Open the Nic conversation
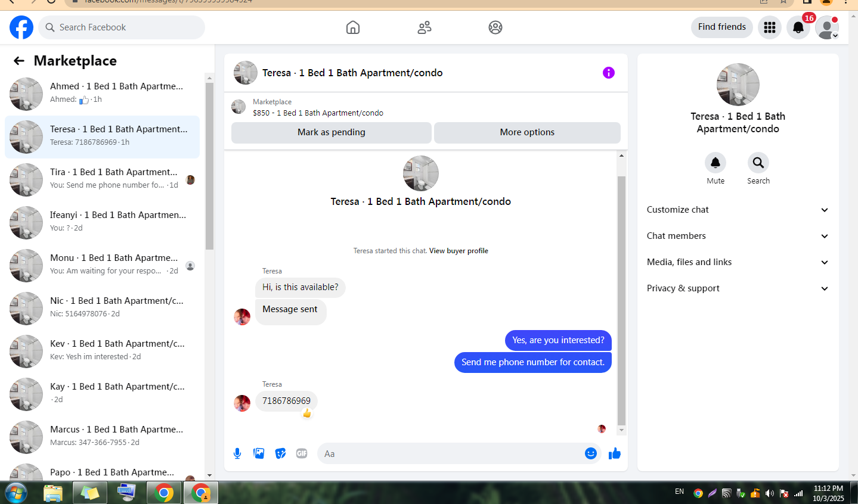858x504 pixels. click(x=102, y=308)
